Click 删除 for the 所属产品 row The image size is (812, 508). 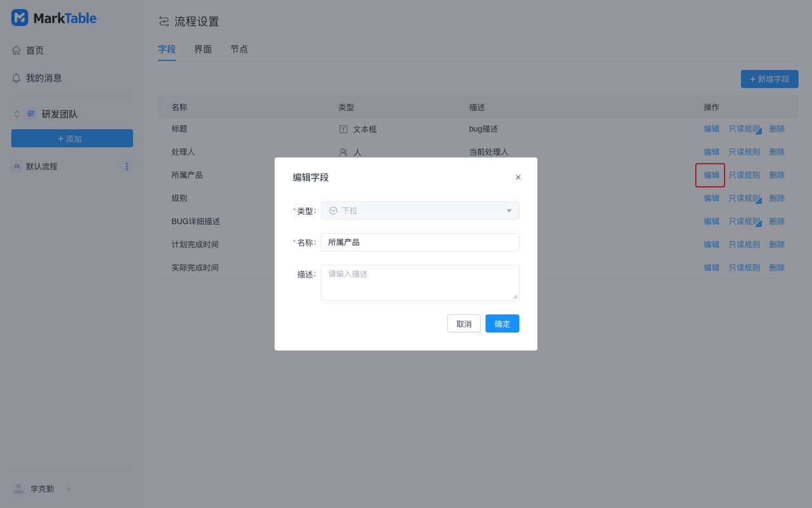pos(777,175)
